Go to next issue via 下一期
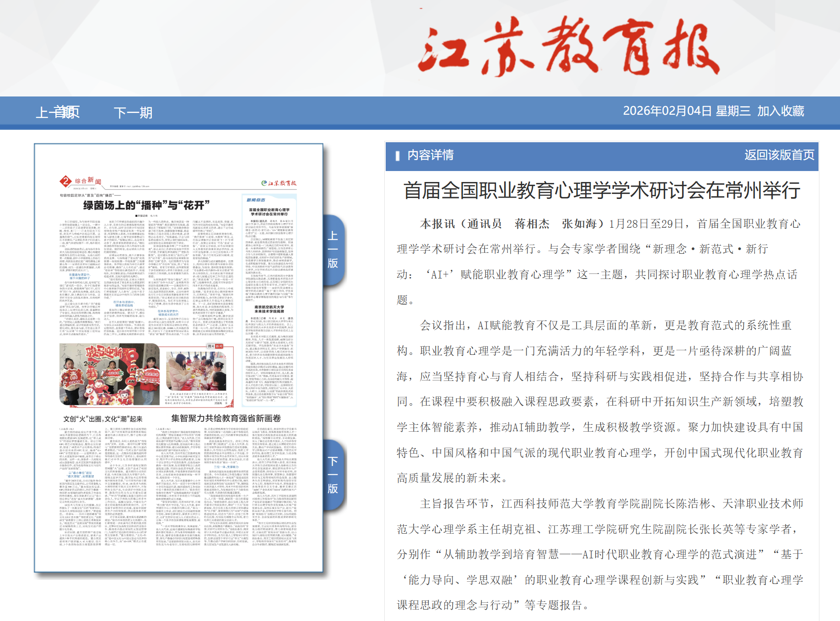This screenshot has width=840, height=621. coord(133,112)
